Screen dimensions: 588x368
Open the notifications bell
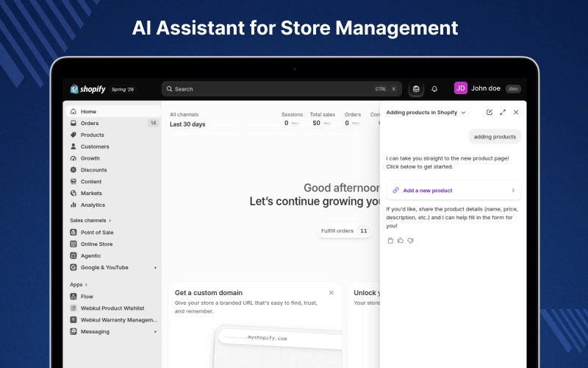434,89
